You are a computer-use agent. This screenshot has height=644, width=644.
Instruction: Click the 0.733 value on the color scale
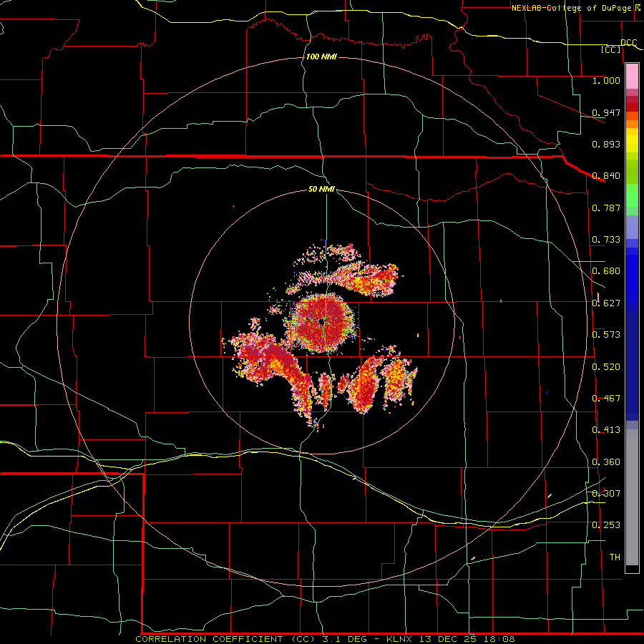click(606, 240)
